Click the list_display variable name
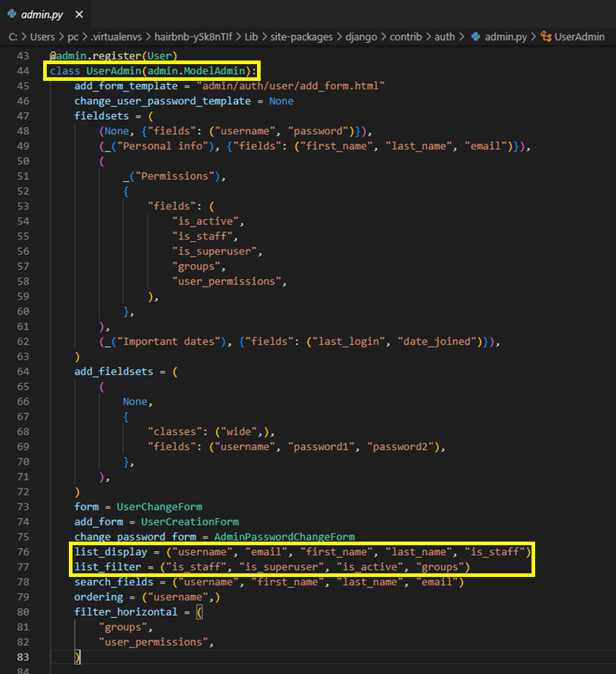 click(110, 552)
